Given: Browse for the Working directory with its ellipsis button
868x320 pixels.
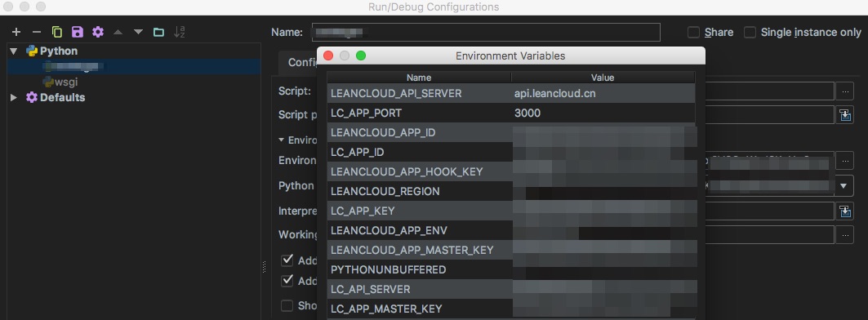Looking at the screenshot, I should point(845,235).
